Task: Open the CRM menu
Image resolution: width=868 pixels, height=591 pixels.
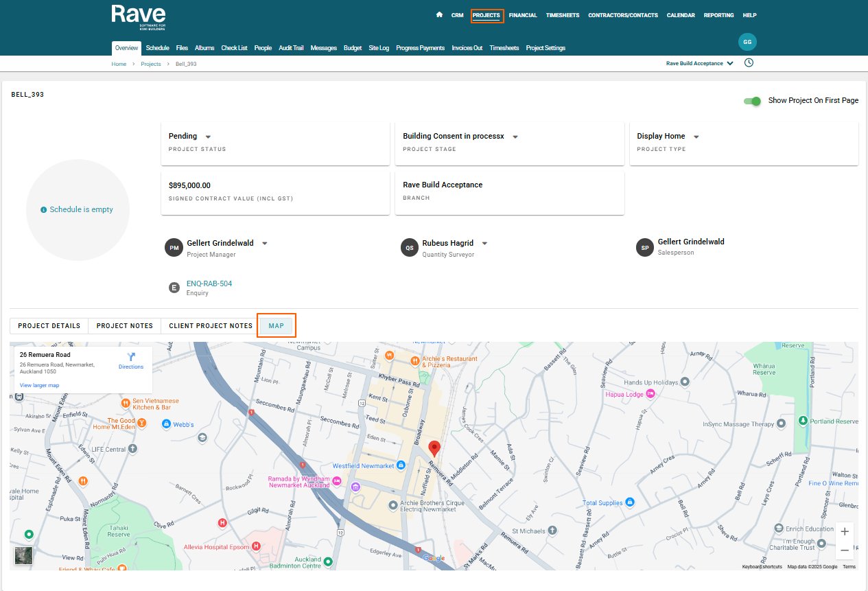Action: coord(458,15)
